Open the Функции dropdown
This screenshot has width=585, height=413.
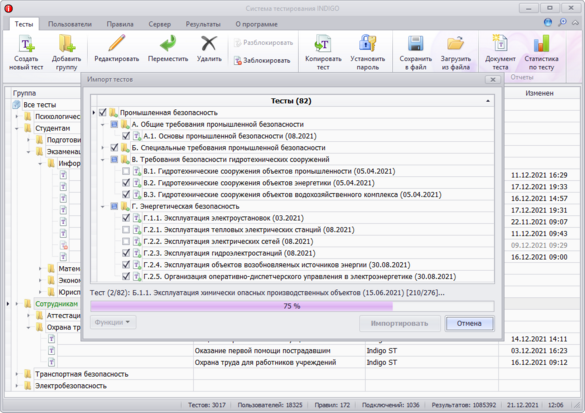point(113,322)
